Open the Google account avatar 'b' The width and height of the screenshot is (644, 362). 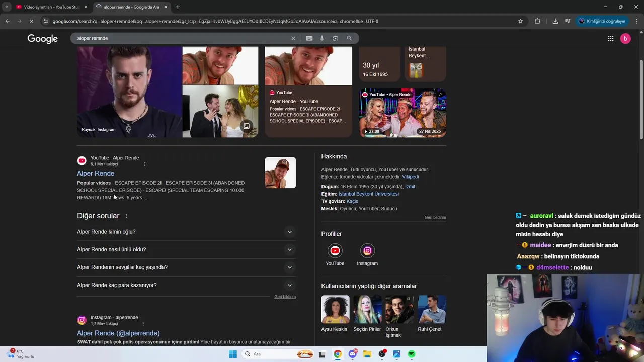click(625, 39)
